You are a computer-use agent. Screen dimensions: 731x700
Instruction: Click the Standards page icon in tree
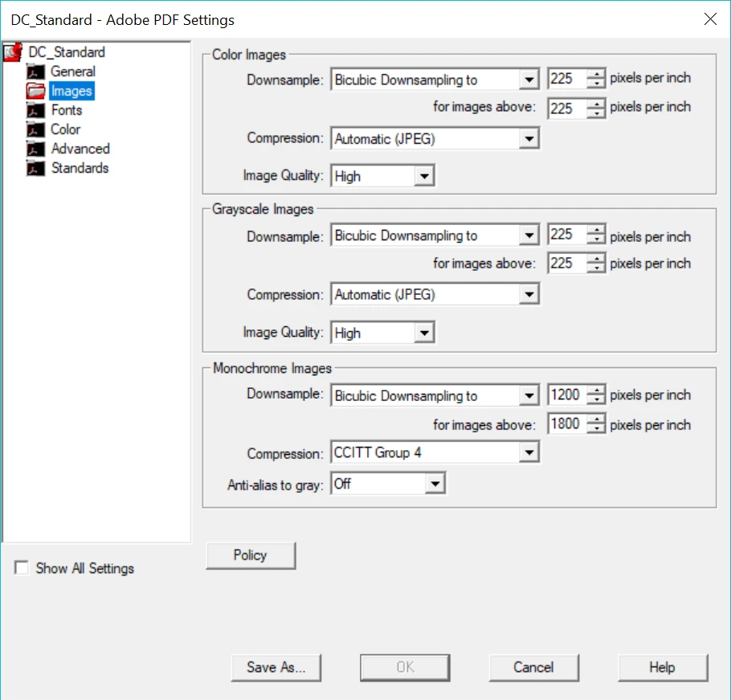tap(35, 168)
